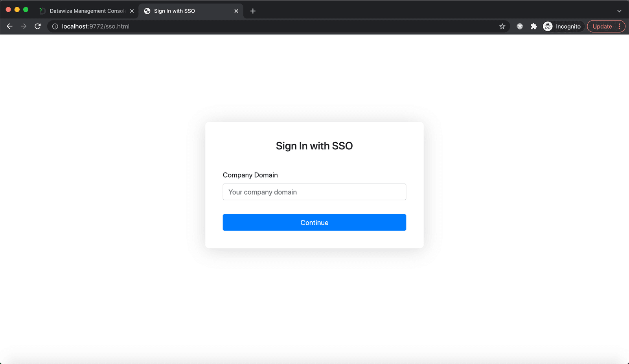This screenshot has width=629, height=364.
Task: Click the Company Domain label
Action: coord(250,175)
